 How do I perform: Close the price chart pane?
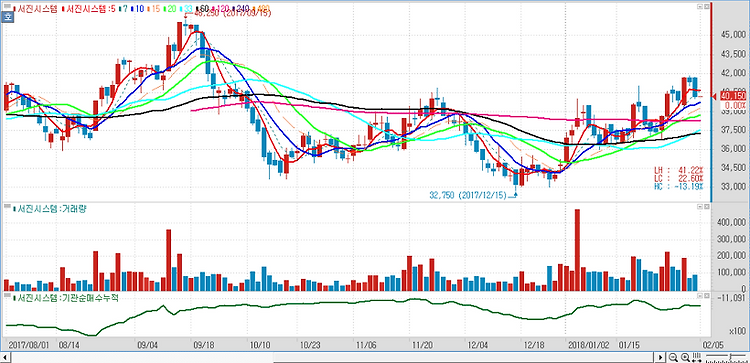706,7
